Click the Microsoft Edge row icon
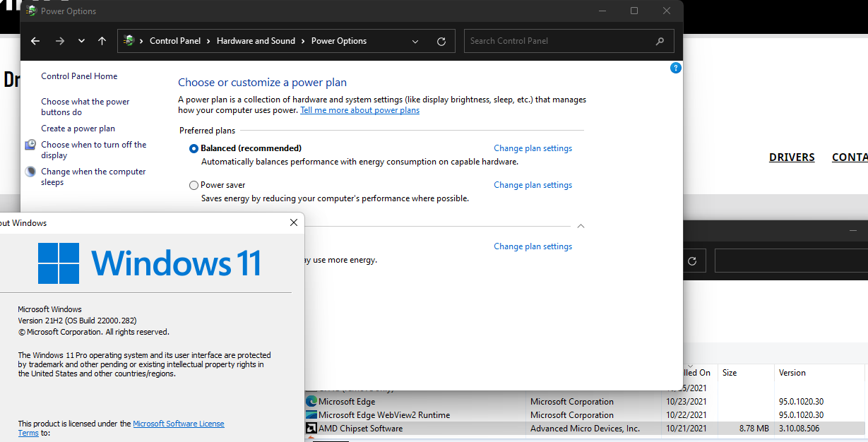Image resolution: width=868 pixels, height=442 pixels. [311, 402]
